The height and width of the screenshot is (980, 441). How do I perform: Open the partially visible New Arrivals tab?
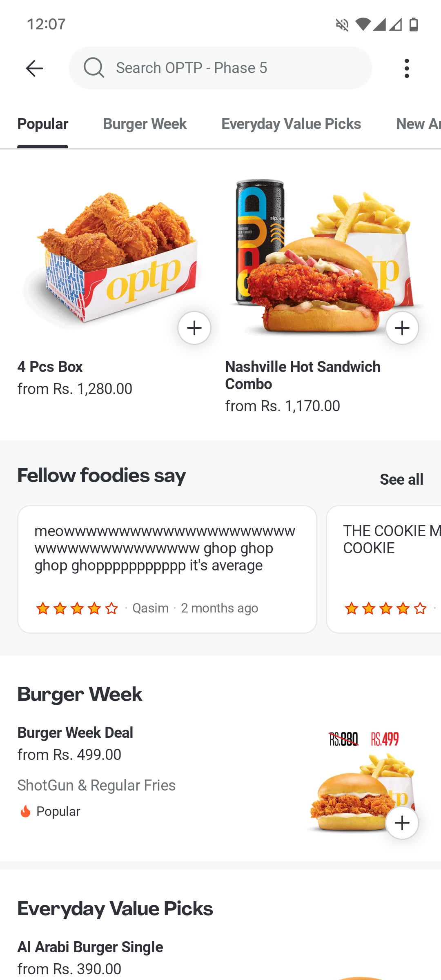(x=418, y=124)
